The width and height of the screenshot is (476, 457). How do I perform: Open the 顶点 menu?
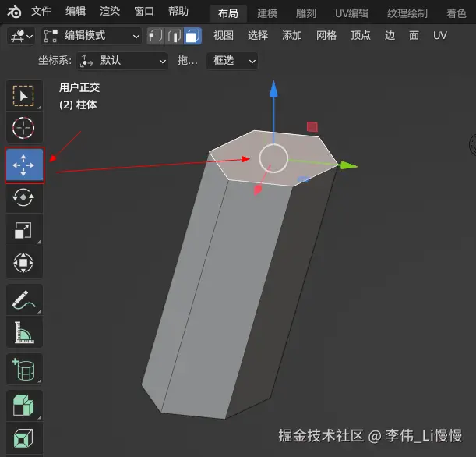361,36
